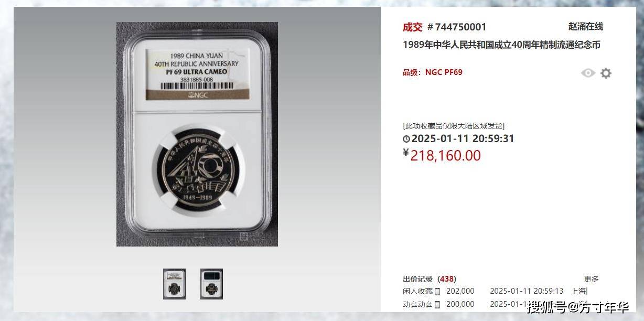Screen dimensions: 644x321
Task: Open the gear settings icon
Action: pyautogui.click(x=606, y=73)
